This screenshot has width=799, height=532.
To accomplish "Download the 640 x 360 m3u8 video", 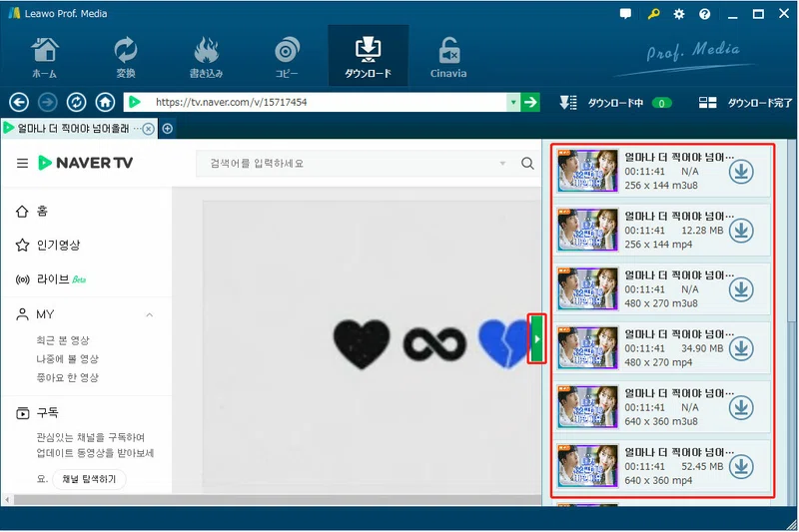I will click(741, 408).
